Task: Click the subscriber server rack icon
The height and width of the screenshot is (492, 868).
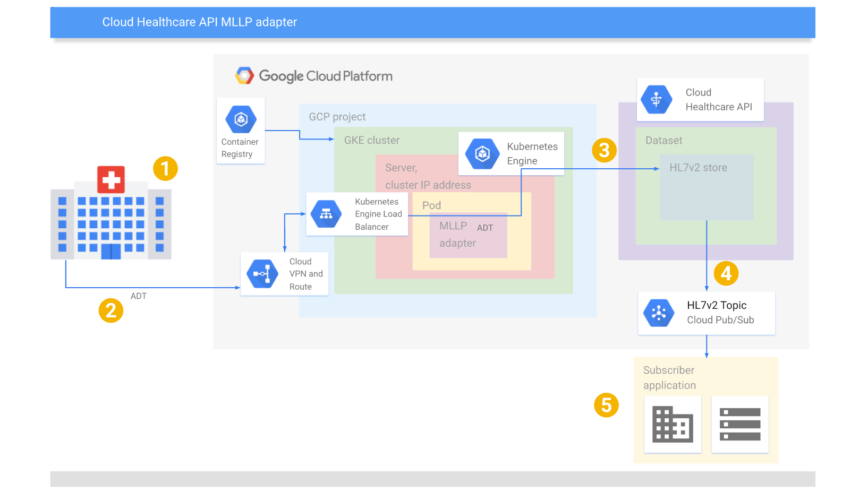Action: (x=740, y=424)
